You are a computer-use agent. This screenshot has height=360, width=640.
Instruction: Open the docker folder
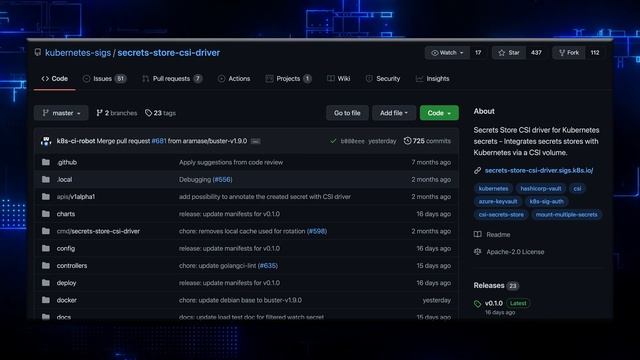coord(67,300)
